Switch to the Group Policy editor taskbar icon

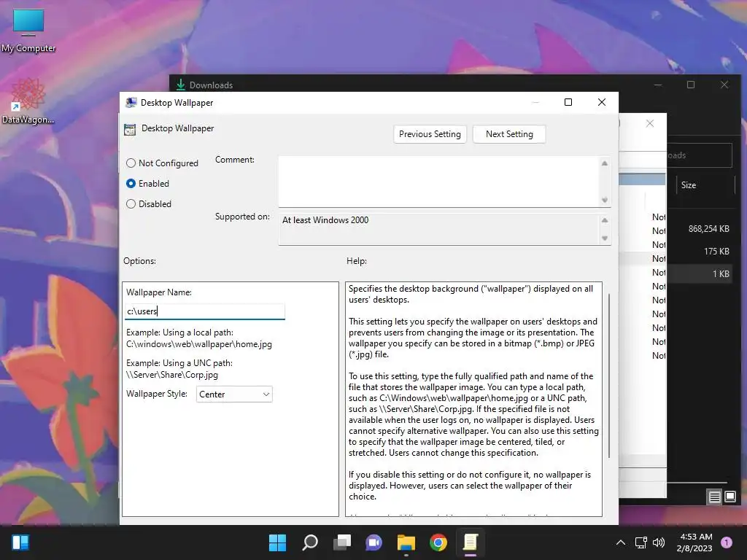tap(471, 542)
